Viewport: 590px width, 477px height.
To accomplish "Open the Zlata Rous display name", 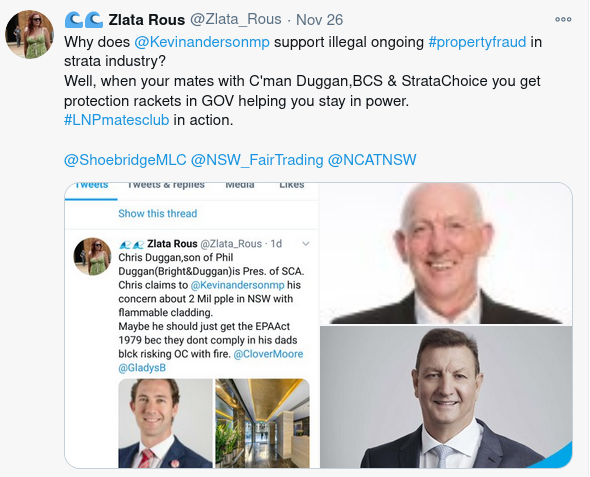I will 147,20.
